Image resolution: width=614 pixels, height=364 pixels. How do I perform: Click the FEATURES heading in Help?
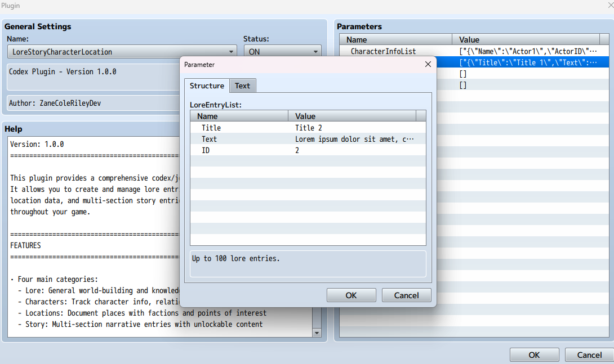point(25,245)
